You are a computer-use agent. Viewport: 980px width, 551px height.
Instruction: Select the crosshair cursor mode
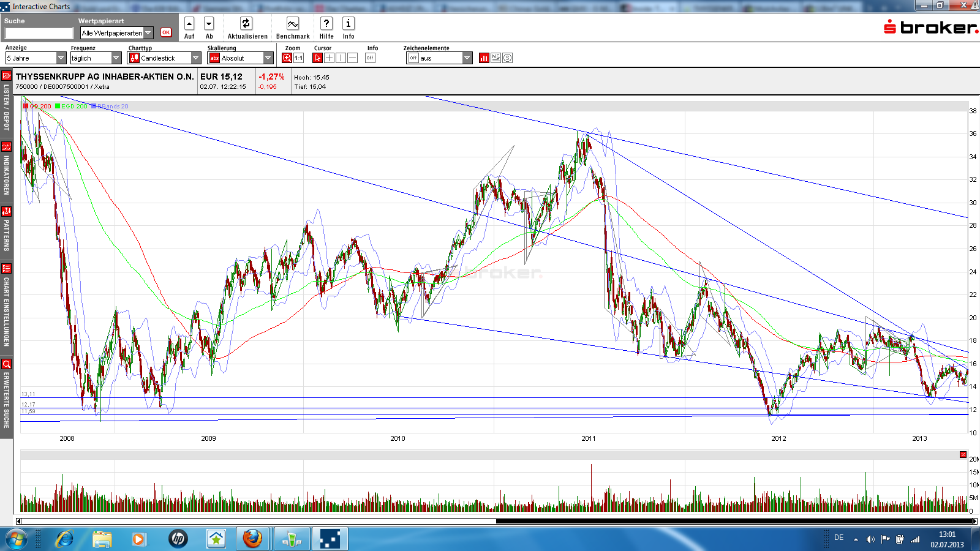point(329,58)
